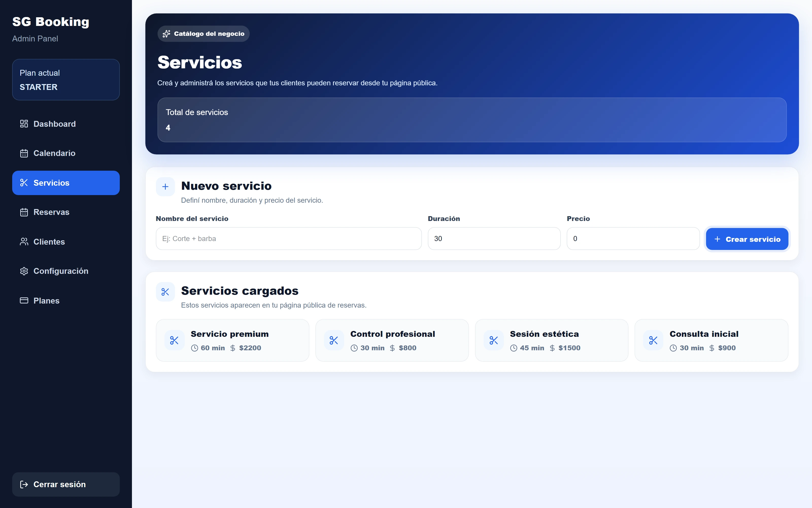
Task: Click the SG Booking logo text
Action: pos(51,22)
